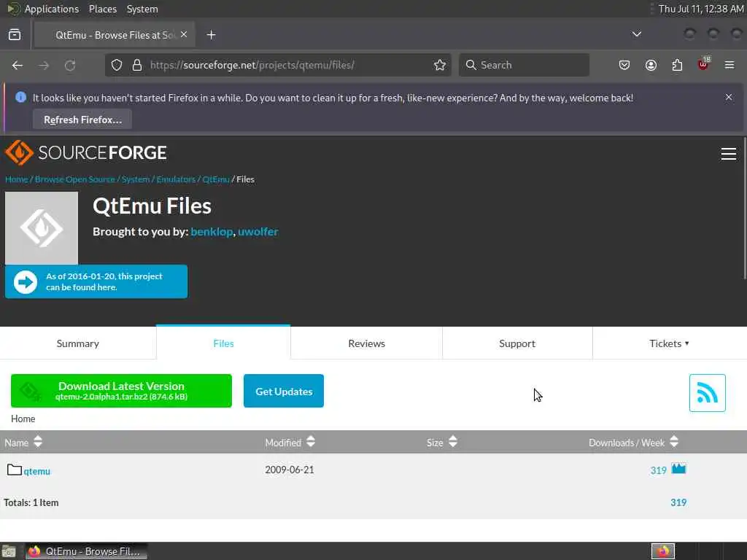Follow the Home breadcrumb link
Viewport: 747px width, 560px height.
pyautogui.click(x=16, y=179)
